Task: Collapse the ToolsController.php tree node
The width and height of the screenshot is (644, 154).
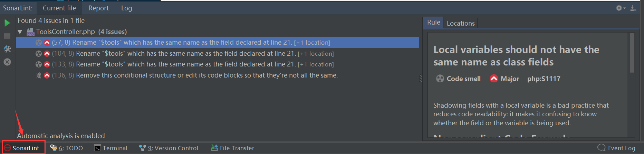Action: 20,32
